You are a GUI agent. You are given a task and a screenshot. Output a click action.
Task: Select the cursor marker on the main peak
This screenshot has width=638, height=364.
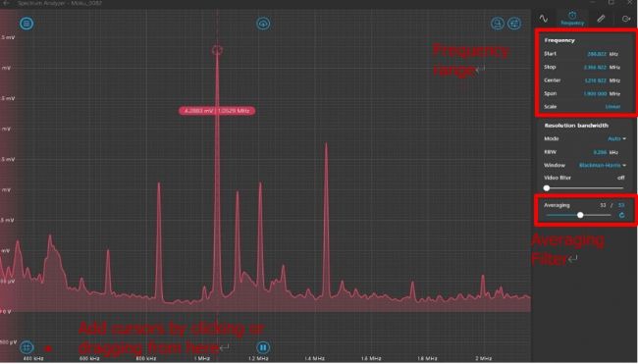pos(217,50)
